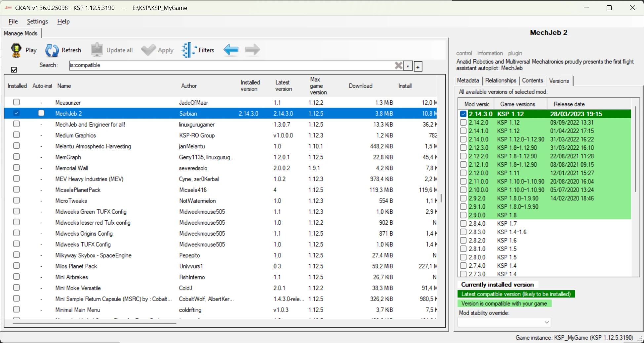Click the Apply checkmark icon

tap(148, 50)
